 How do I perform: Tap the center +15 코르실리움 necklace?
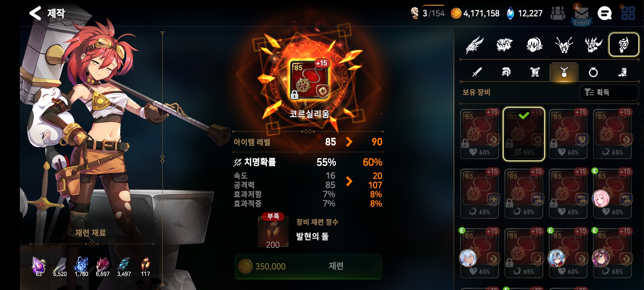(x=310, y=80)
